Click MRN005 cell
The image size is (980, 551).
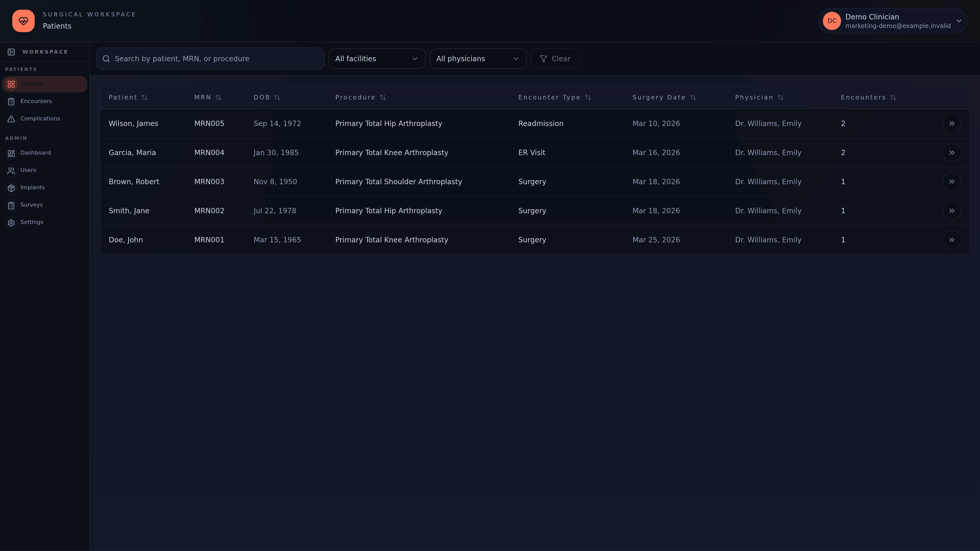click(x=209, y=123)
